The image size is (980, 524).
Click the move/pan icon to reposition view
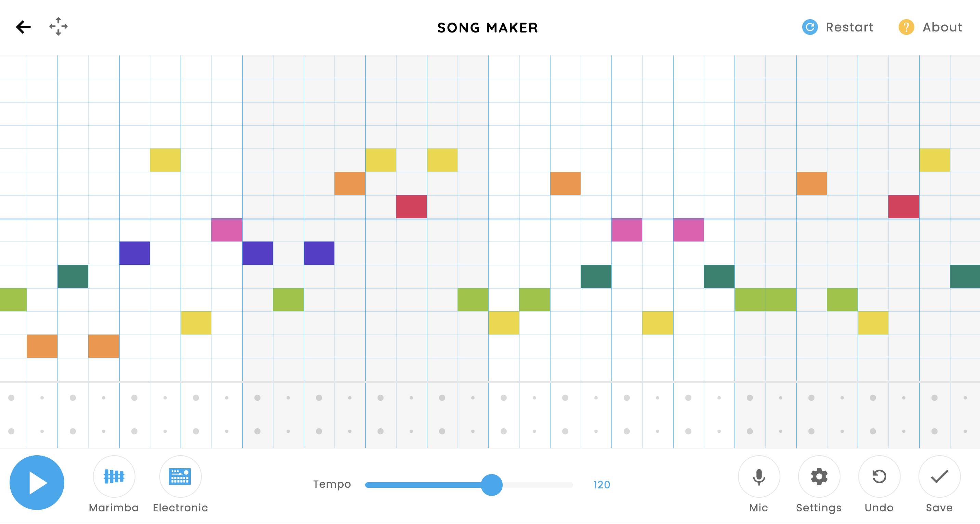pyautogui.click(x=58, y=27)
